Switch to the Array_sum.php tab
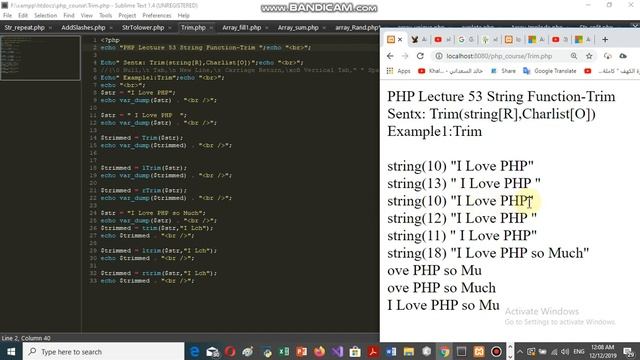This screenshot has width=640, height=360. tap(298, 28)
